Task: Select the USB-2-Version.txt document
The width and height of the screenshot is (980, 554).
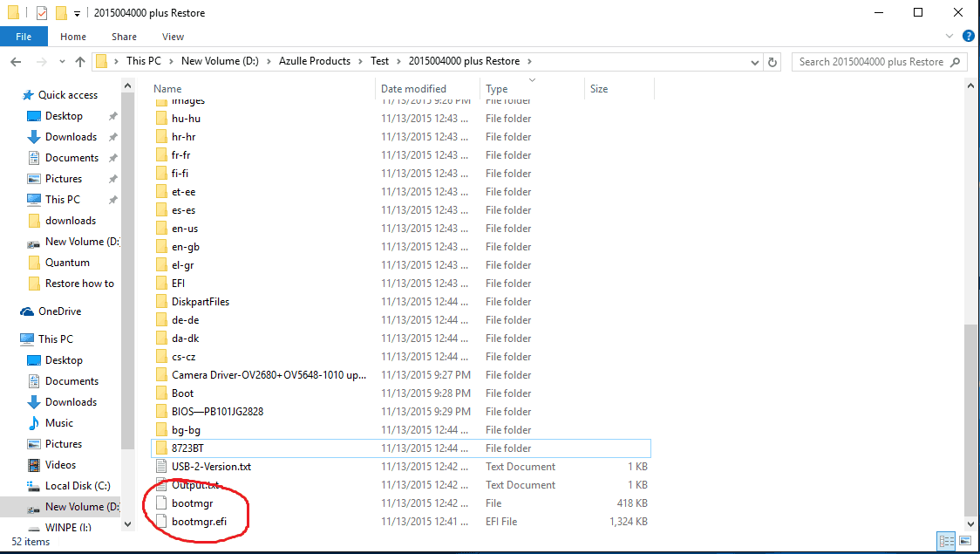Action: [211, 467]
